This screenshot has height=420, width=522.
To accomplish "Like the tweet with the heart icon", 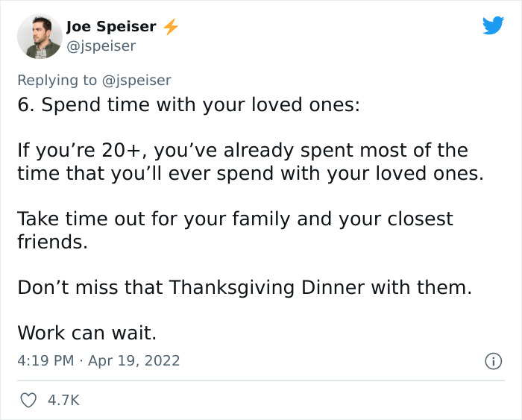I will point(28,401).
